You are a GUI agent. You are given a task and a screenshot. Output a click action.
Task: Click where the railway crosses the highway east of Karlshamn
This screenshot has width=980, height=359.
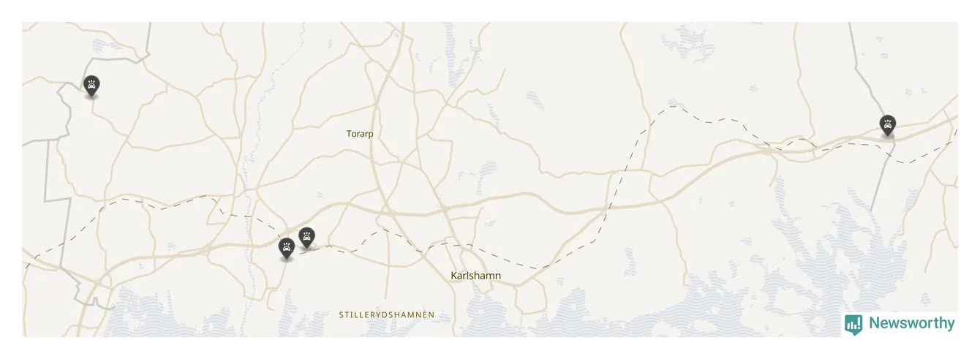[x=606, y=208]
